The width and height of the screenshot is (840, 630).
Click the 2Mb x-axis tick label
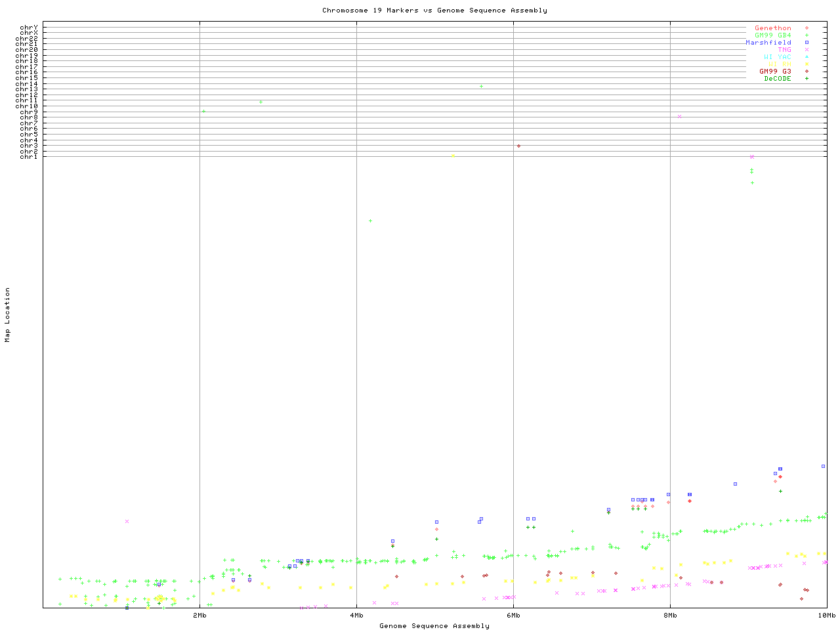point(199,616)
